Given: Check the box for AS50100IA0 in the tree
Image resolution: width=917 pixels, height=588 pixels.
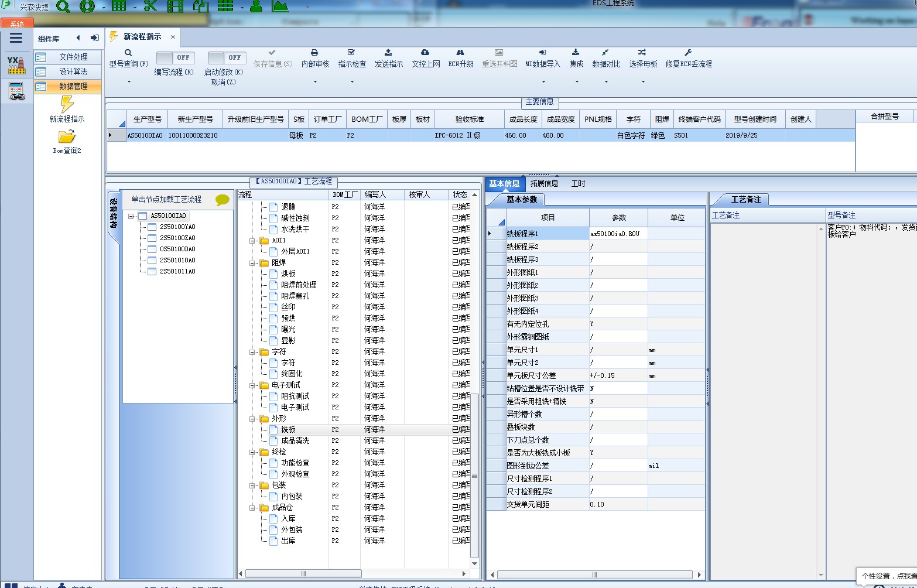Looking at the screenshot, I should 142,216.
